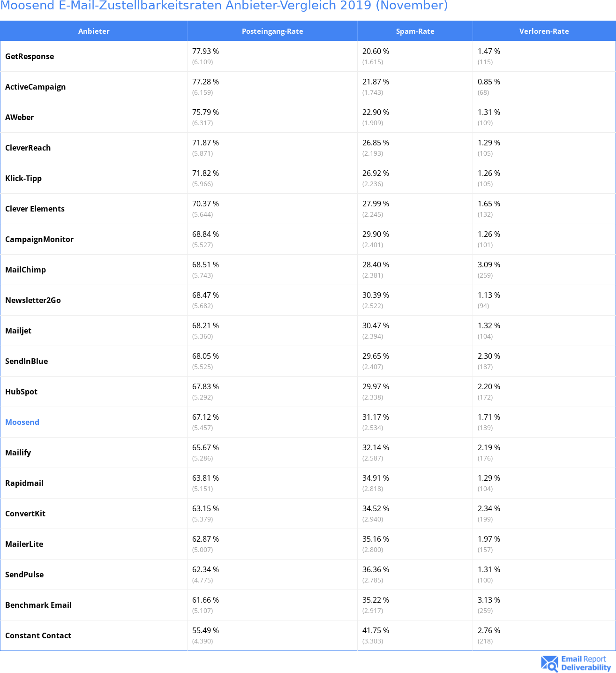Image resolution: width=616 pixels, height=673 pixels.
Task: Click the Constant Contact provider name
Action: click(x=38, y=635)
